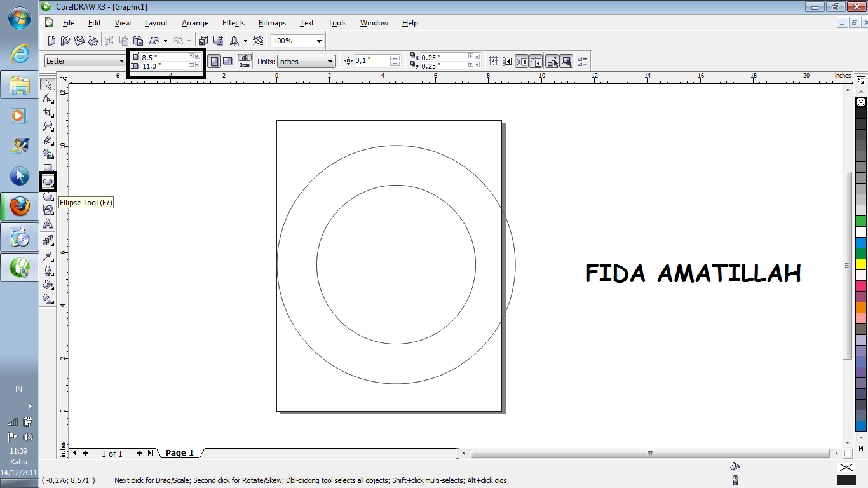The width and height of the screenshot is (868, 488).
Task: Expand the application launcher arrow
Action: (x=245, y=41)
